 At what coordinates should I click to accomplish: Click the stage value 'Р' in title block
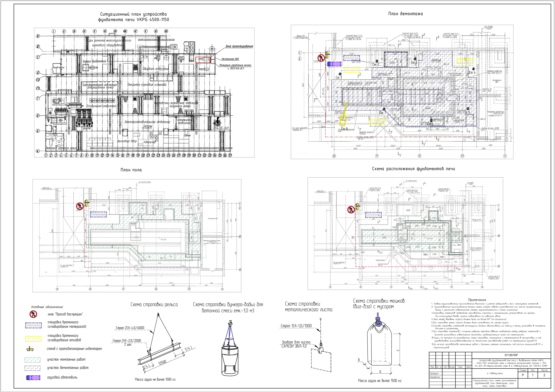523,375
